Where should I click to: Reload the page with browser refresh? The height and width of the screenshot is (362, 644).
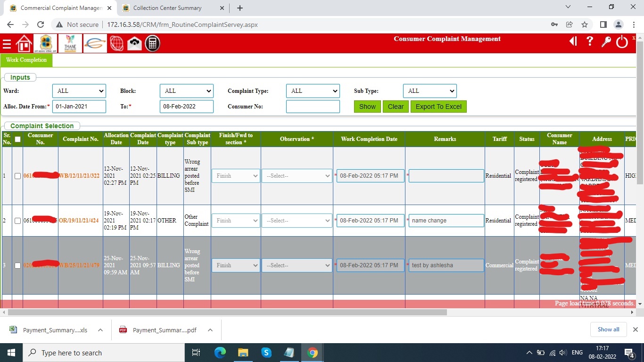pyautogui.click(x=41, y=25)
